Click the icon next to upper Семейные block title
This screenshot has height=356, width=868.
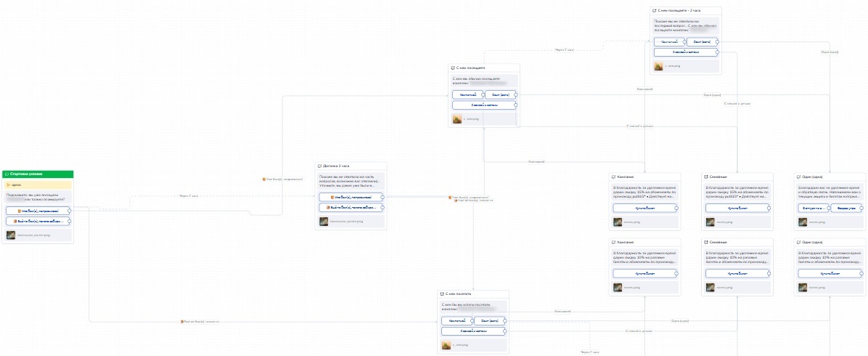click(x=707, y=177)
